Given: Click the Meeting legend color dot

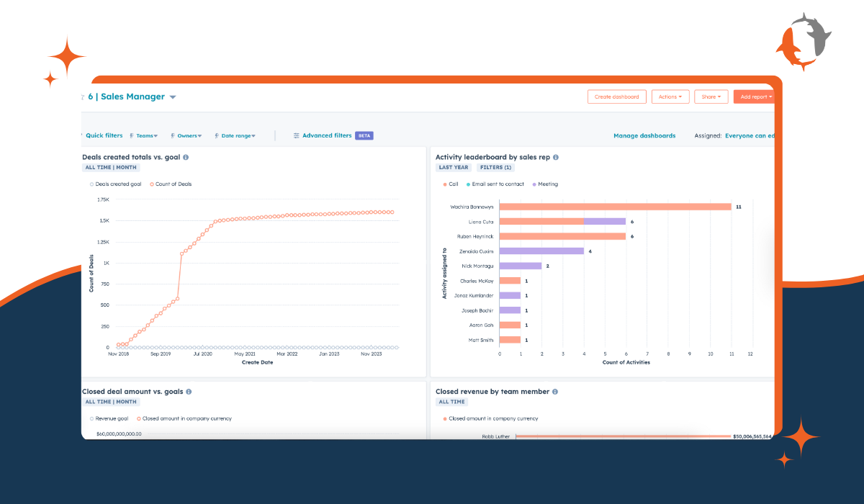Looking at the screenshot, I should point(533,184).
